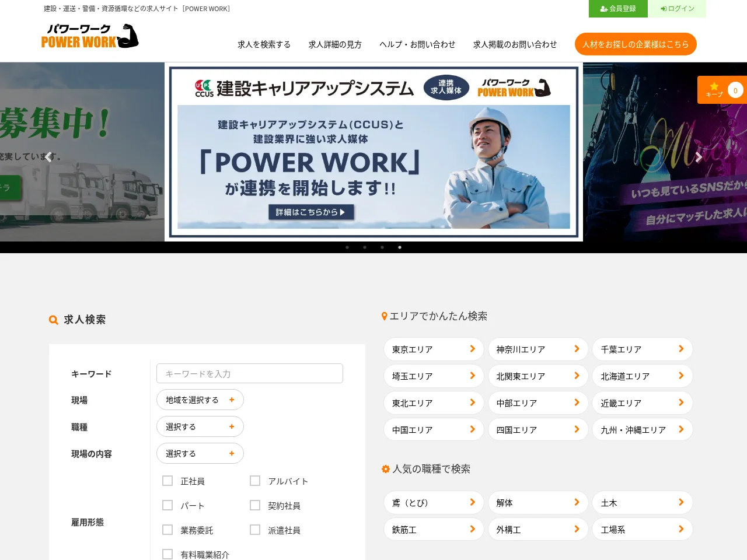
Task: Open 求人詳細の見方 menu item
Action: click(335, 44)
